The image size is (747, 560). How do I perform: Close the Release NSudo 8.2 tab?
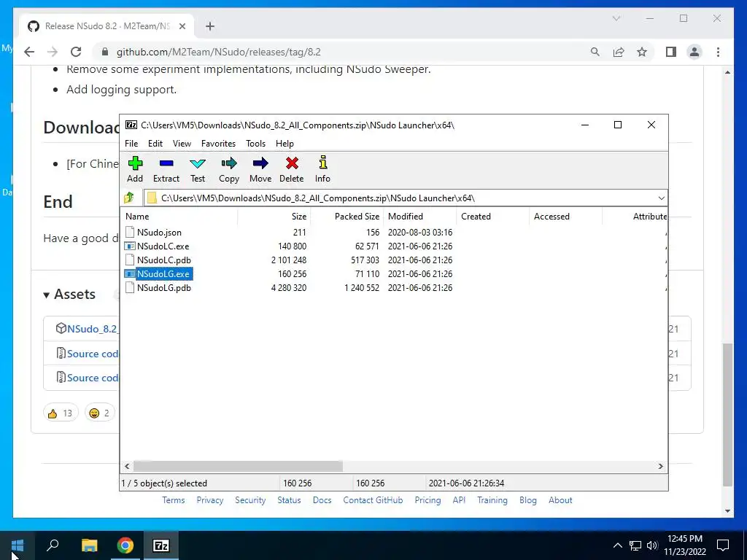point(182,26)
